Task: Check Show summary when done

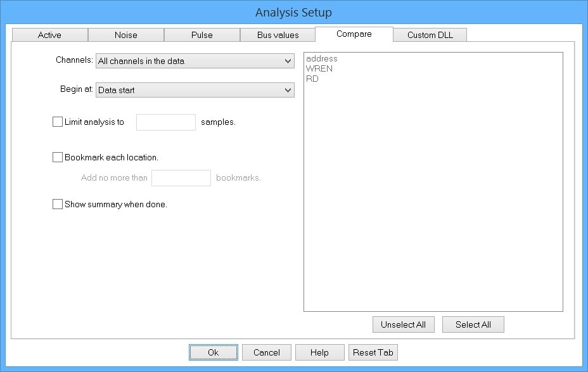Action: point(58,205)
